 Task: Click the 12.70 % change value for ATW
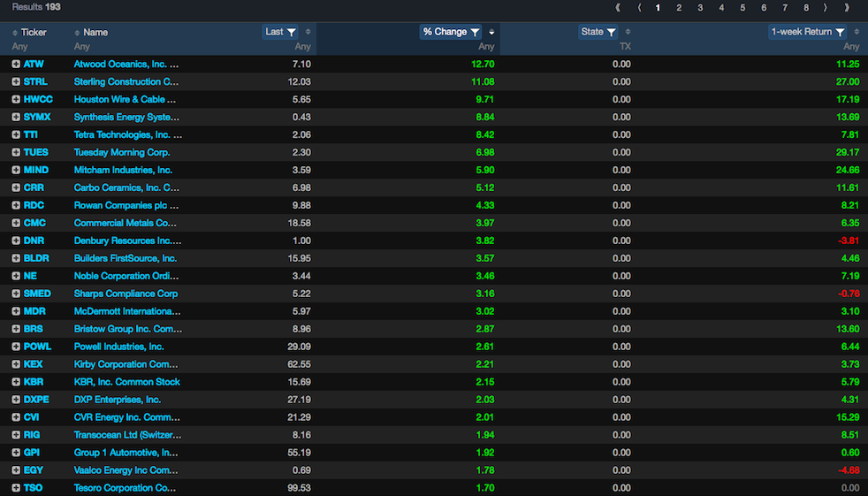click(x=483, y=65)
